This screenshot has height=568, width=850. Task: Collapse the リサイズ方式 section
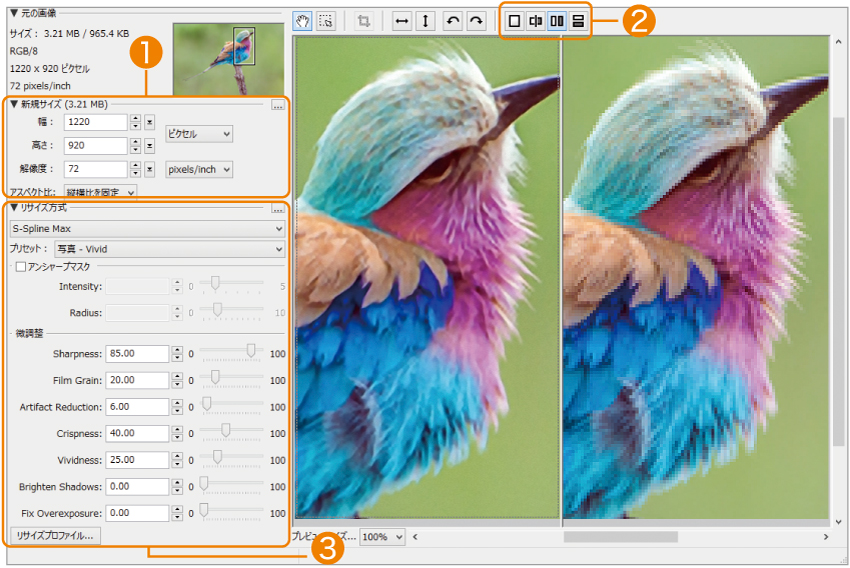point(14,208)
